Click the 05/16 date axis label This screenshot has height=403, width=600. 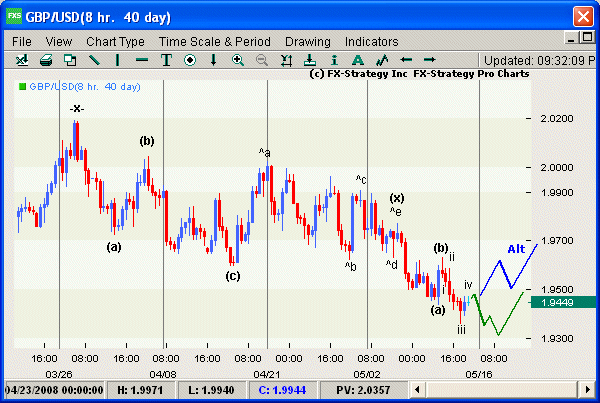coord(479,374)
